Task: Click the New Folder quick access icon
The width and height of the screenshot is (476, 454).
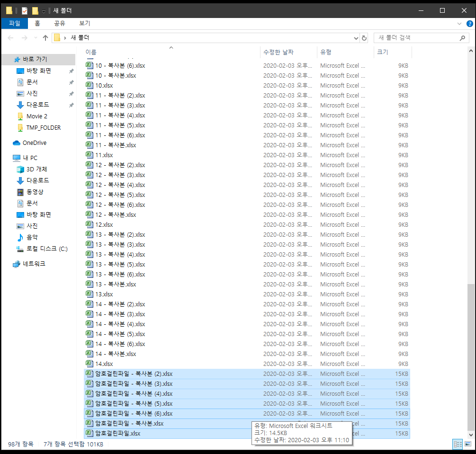Action: [x=35, y=11]
